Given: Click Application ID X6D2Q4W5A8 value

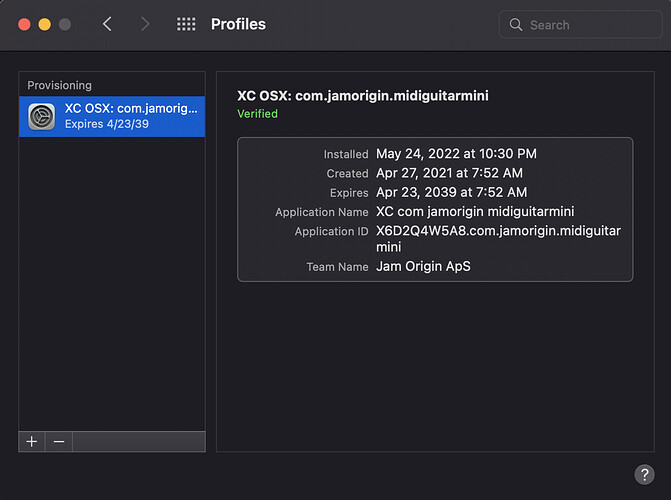Looking at the screenshot, I should pos(498,239).
